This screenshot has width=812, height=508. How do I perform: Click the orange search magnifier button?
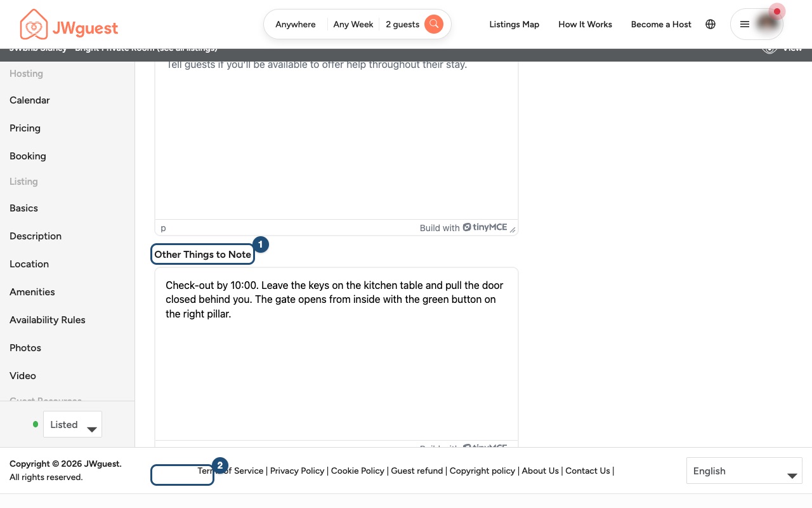434,24
